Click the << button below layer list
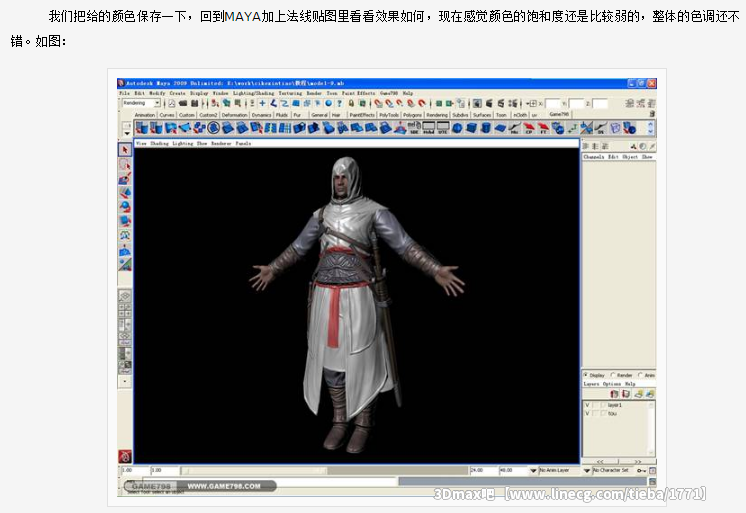This screenshot has width=746, height=513. coord(600,462)
